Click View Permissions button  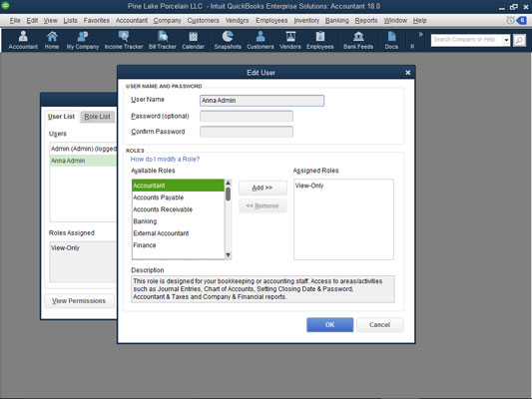[x=79, y=300]
